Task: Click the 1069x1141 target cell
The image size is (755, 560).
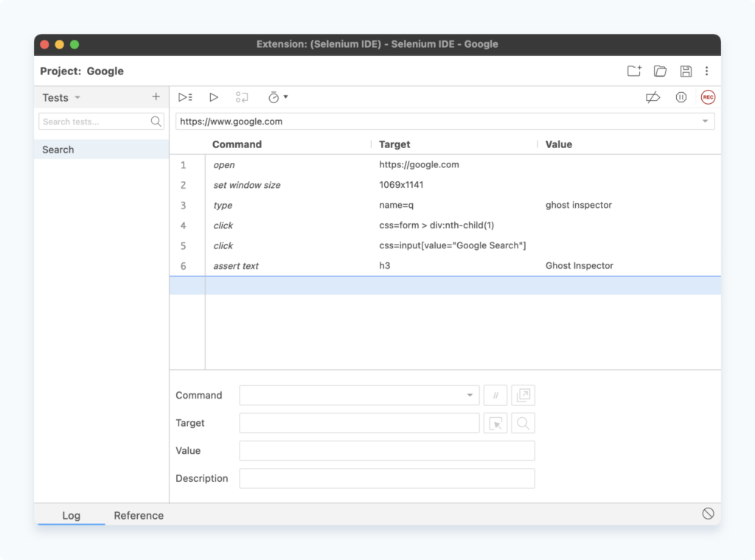Action: coord(401,185)
